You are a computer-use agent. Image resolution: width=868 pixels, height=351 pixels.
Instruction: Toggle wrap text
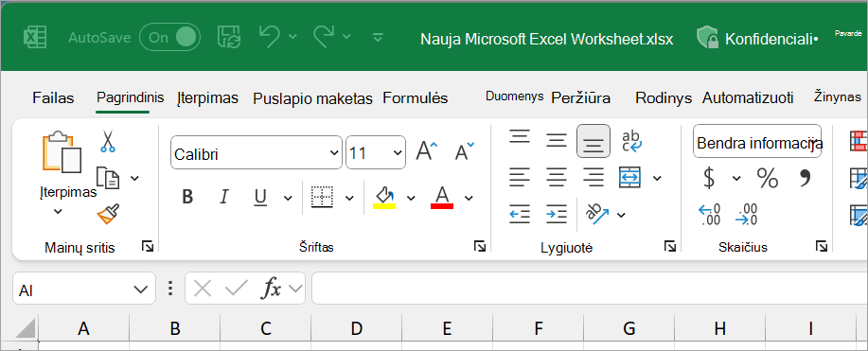[631, 141]
